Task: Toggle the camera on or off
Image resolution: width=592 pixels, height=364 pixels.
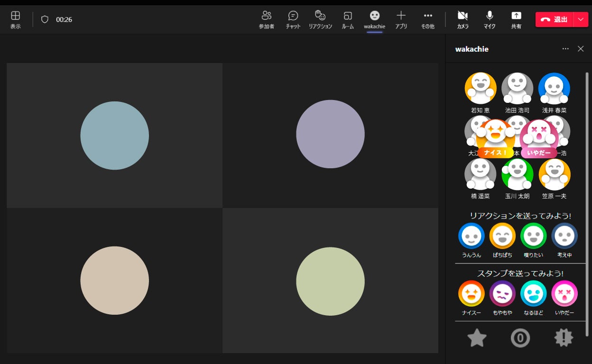Action: [462, 19]
